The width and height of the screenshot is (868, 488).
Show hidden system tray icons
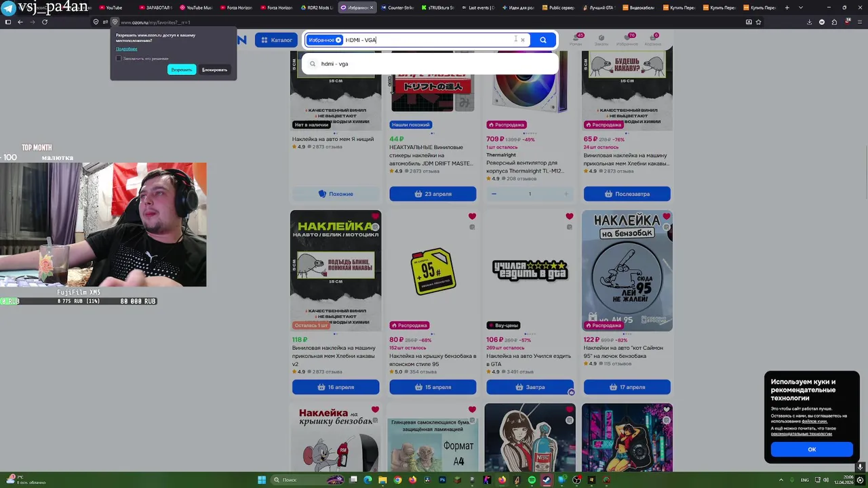(x=780, y=480)
